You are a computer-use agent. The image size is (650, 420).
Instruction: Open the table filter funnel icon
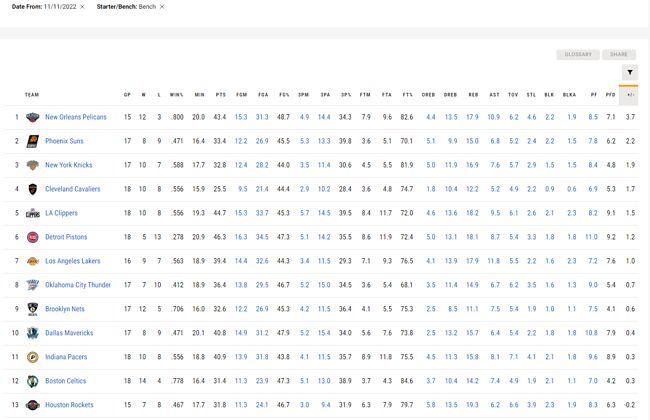(x=630, y=73)
